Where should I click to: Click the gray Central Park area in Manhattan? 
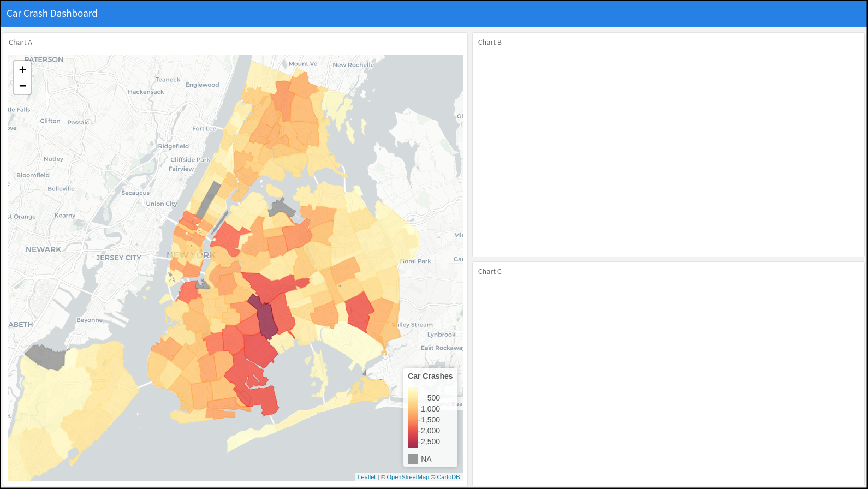(209, 199)
